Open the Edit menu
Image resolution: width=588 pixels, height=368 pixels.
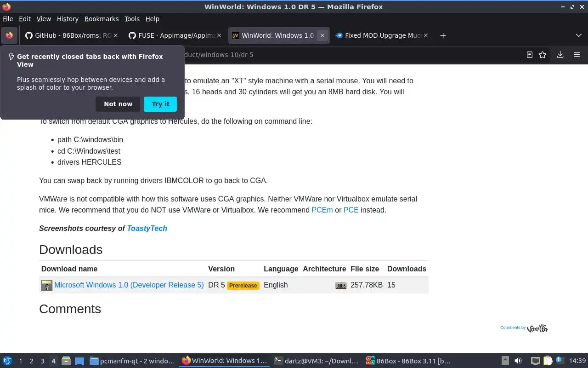coord(25,19)
